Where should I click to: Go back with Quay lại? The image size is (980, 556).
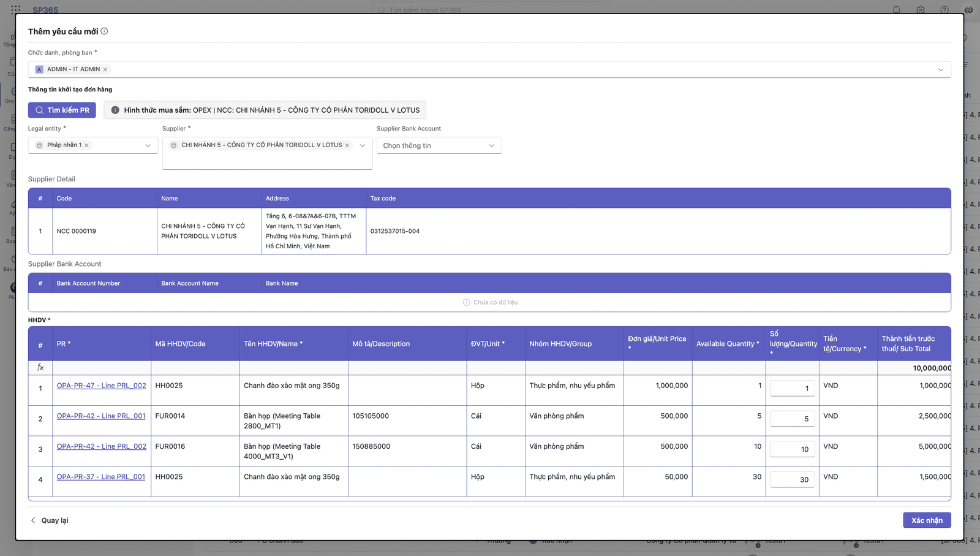tap(50, 520)
